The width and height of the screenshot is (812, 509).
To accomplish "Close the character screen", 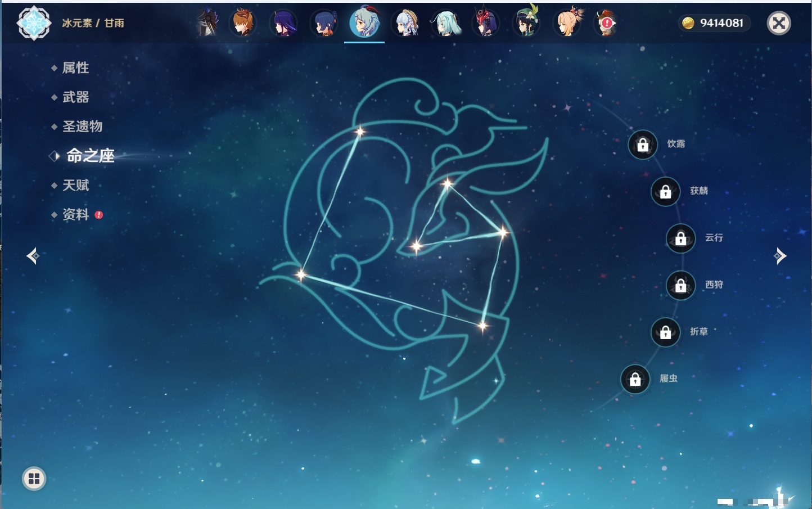I will pos(779,23).
